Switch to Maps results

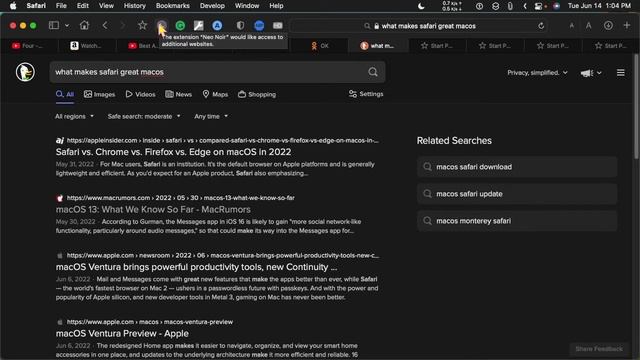click(x=215, y=94)
